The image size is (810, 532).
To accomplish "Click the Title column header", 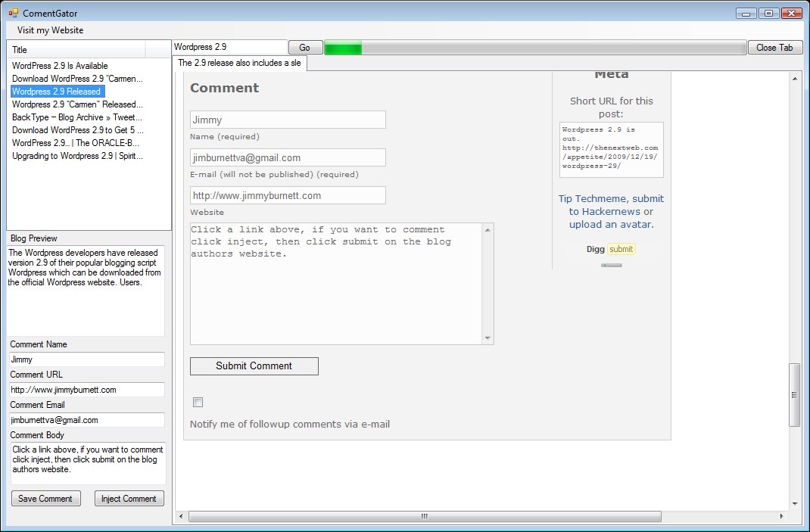I will [77, 50].
